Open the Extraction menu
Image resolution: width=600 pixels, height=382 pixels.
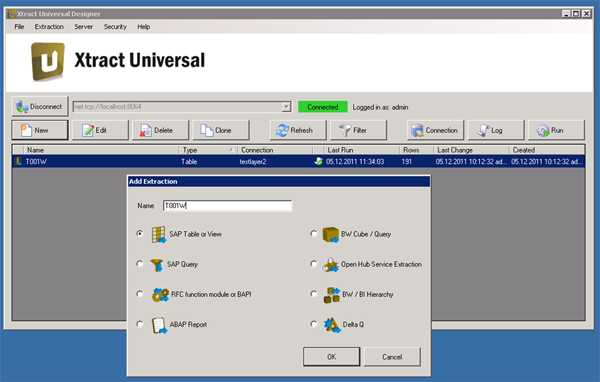pos(49,26)
